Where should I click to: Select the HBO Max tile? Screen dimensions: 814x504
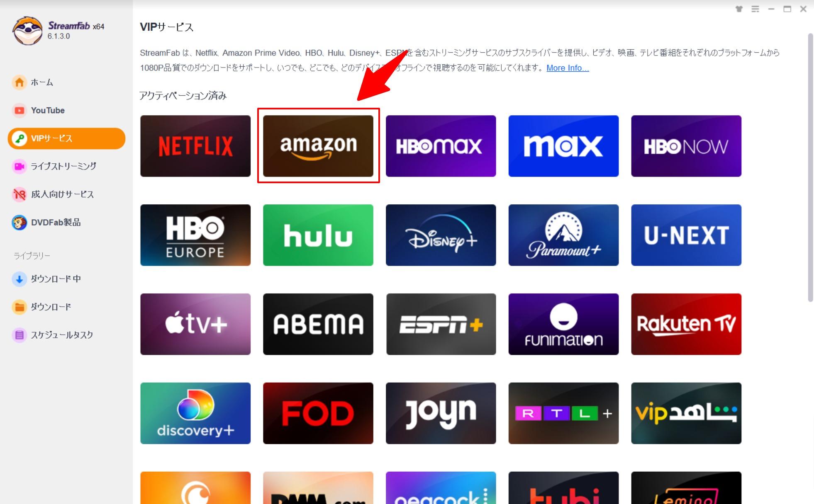(x=441, y=146)
